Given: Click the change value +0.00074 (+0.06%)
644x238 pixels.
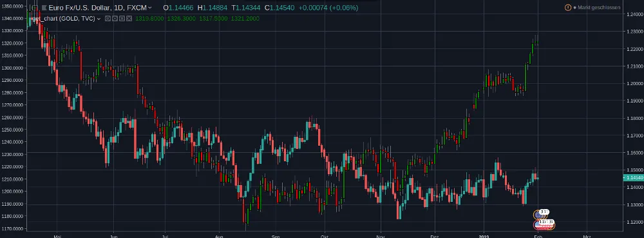Looking at the screenshot, I should click(x=328, y=8).
